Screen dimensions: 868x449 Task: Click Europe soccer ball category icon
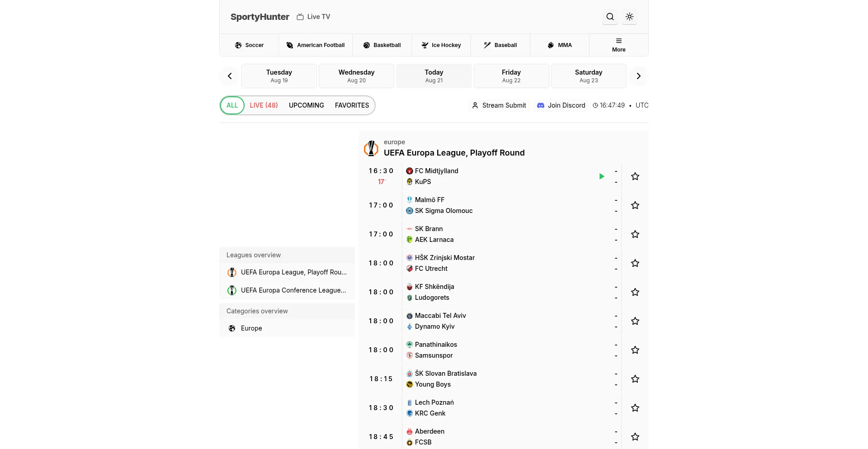click(x=232, y=328)
